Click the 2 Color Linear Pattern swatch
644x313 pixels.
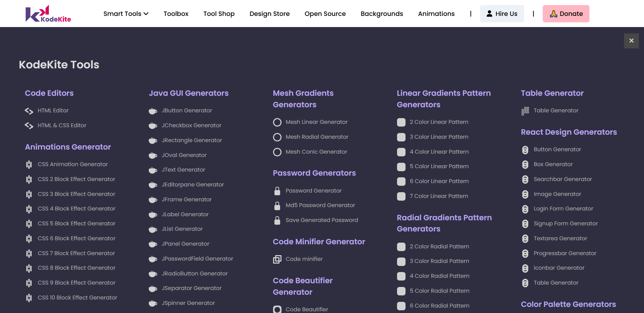pos(401,122)
